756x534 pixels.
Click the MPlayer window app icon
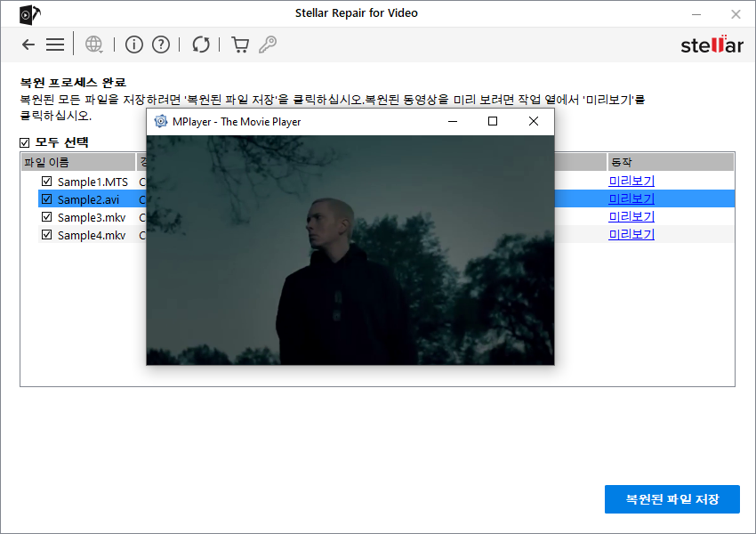[161, 122]
